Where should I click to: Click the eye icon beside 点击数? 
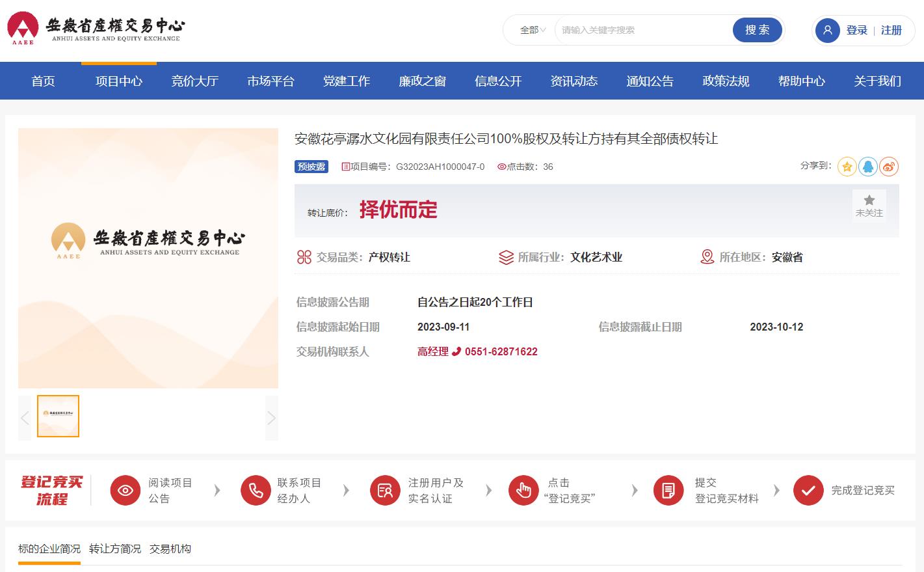[501, 167]
